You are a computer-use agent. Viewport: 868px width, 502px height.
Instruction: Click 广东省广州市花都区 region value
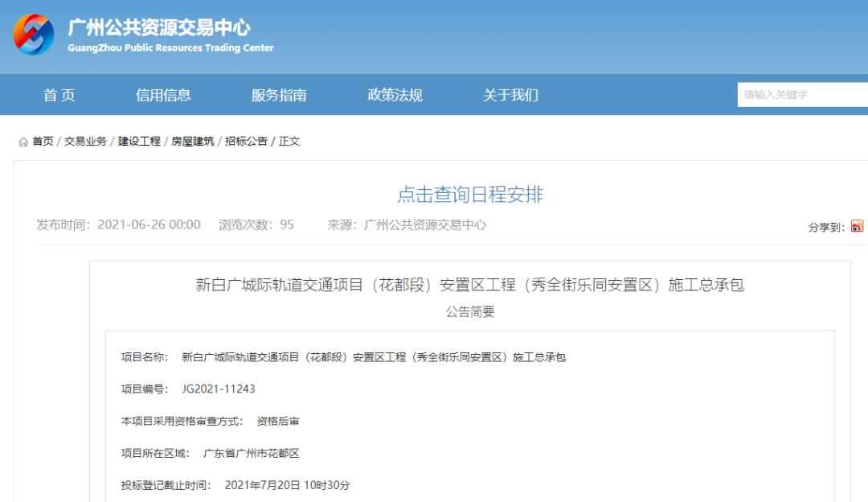tap(252, 453)
